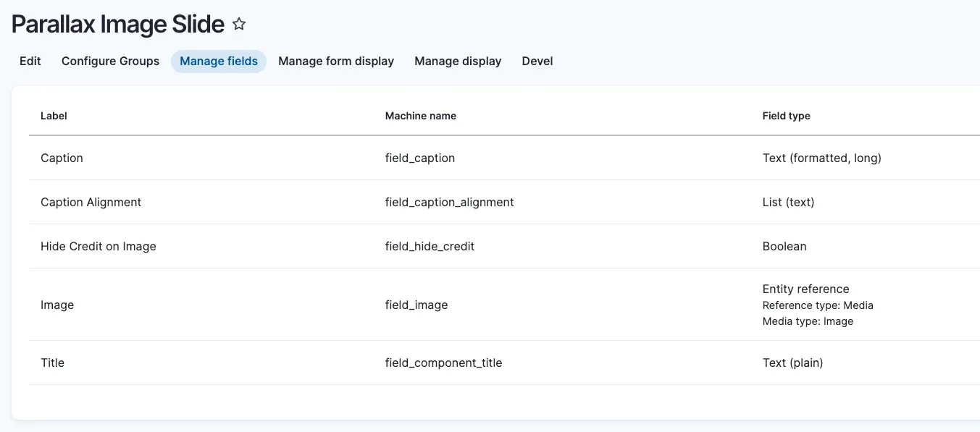Select the Caption field label
Image resolution: width=980 pixels, height=432 pixels.
click(x=62, y=158)
